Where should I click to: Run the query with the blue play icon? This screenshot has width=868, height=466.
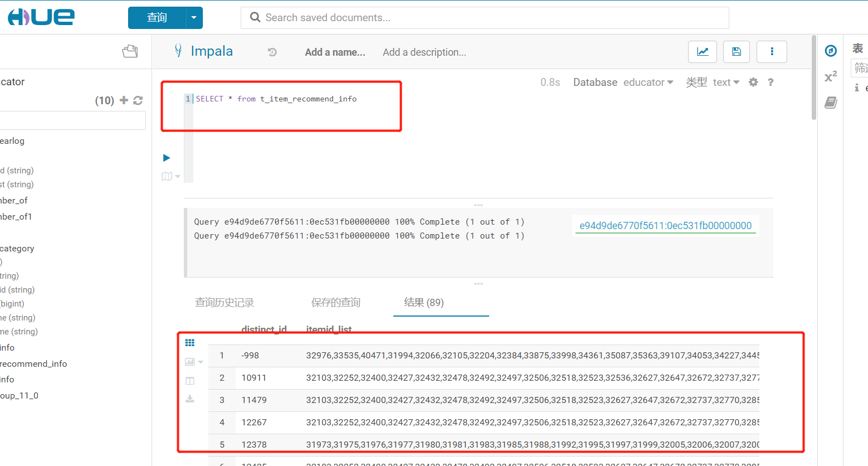point(166,158)
